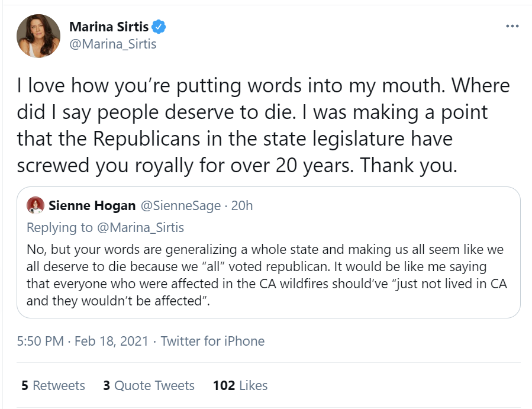Show the 3 Quote Tweets
532x409 pixels.
[149, 386]
